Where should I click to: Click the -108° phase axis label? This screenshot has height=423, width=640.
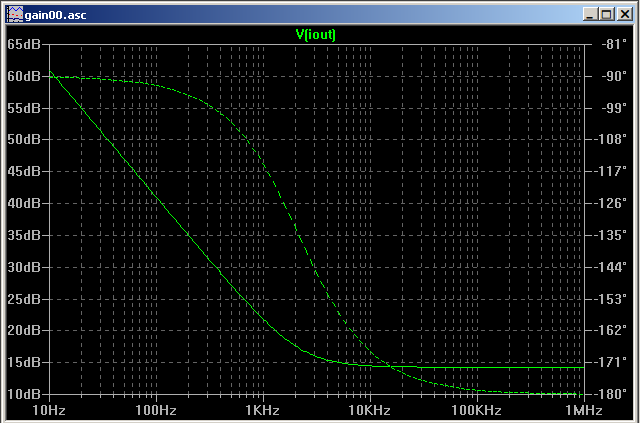pos(612,139)
